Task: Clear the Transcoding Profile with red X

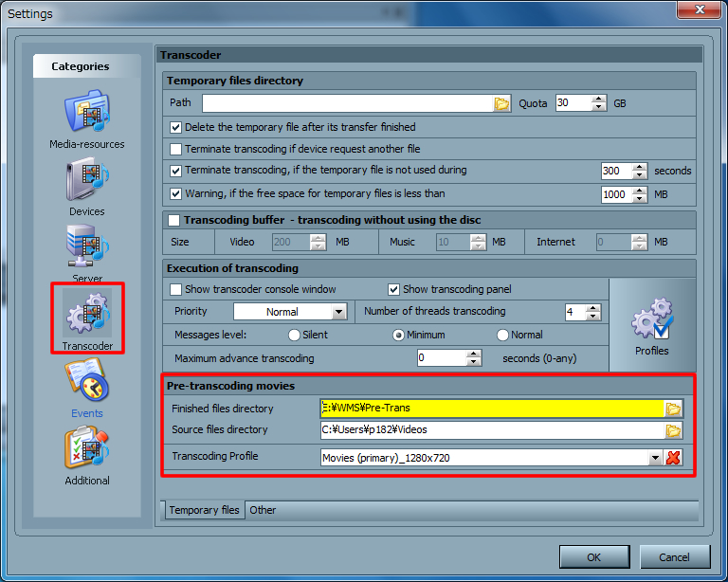Action: pyautogui.click(x=673, y=458)
